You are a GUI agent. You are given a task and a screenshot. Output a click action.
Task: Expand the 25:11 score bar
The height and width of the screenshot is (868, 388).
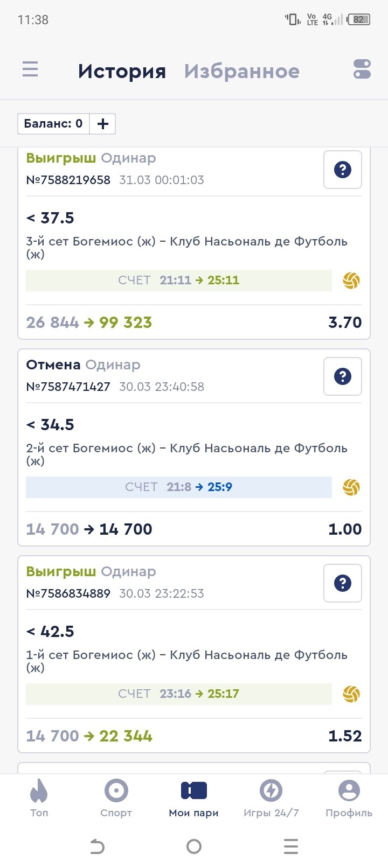pyautogui.click(x=179, y=281)
